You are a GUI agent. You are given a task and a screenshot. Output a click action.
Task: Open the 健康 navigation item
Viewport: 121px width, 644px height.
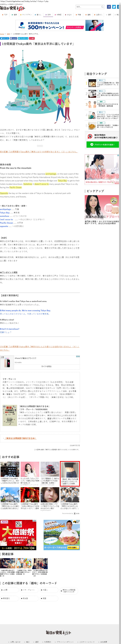click(15, 15)
